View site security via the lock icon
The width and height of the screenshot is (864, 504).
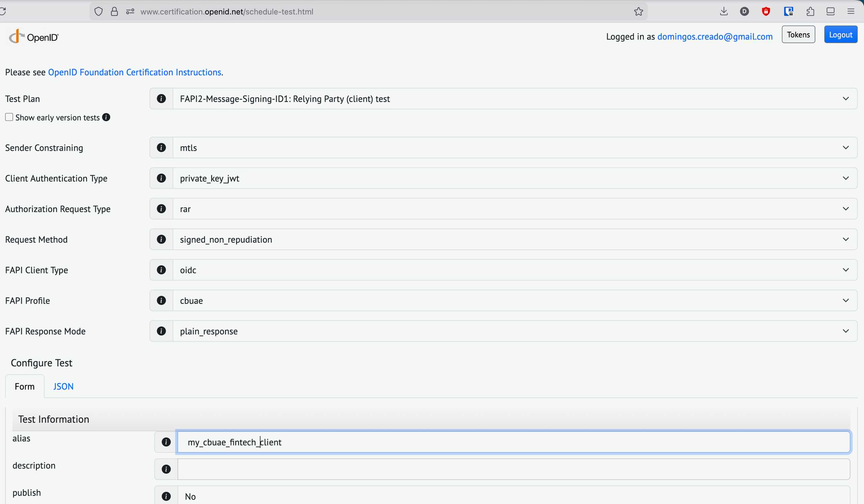[x=114, y=11]
